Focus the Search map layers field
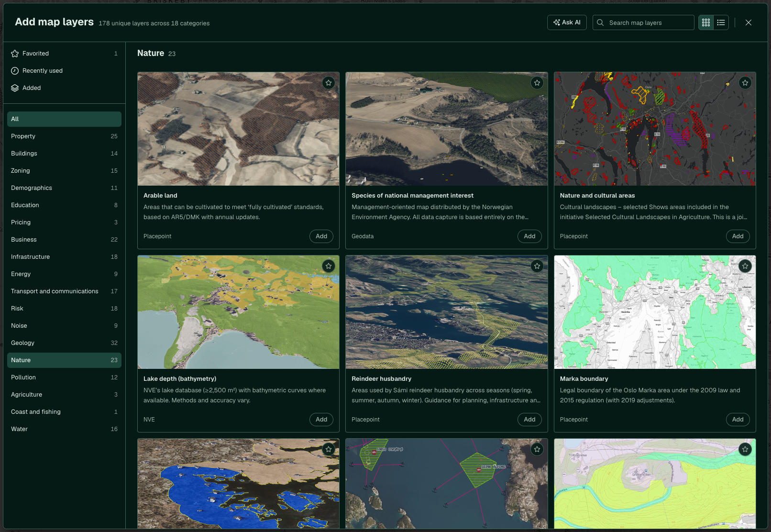Viewport: 771px width, 532px height. click(x=643, y=22)
